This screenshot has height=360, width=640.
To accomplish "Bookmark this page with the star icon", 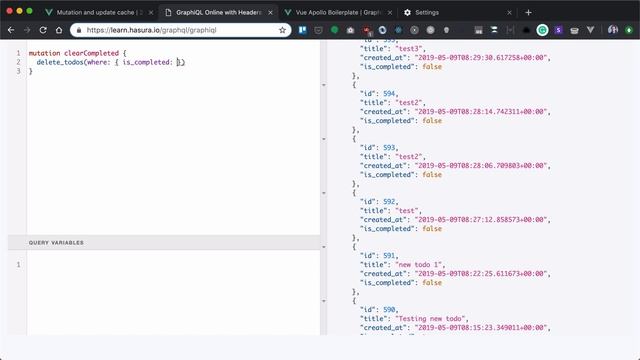I will click(x=282, y=30).
